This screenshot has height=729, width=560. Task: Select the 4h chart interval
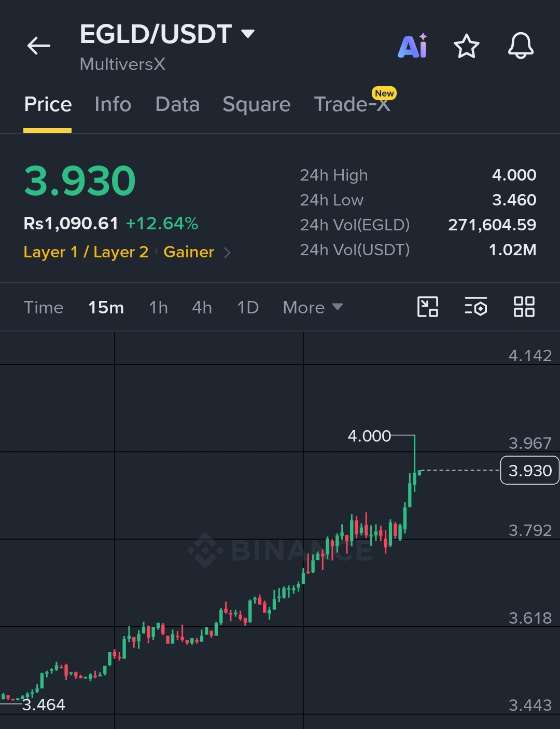[x=202, y=307]
